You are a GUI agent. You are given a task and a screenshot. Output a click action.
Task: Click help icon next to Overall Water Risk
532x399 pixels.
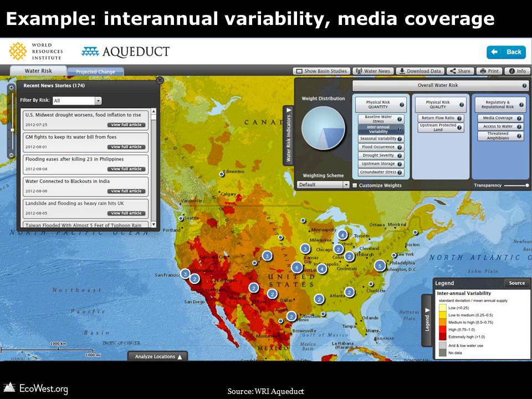[x=524, y=86]
